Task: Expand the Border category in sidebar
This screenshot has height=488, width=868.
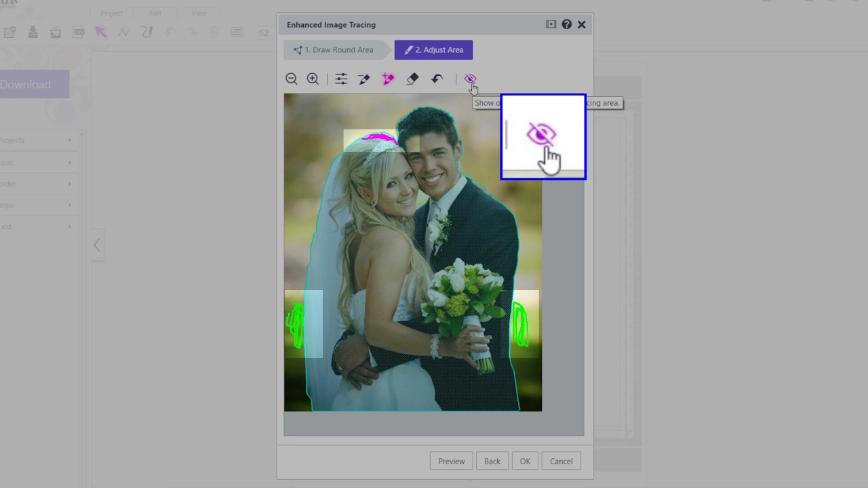Action: [37, 184]
